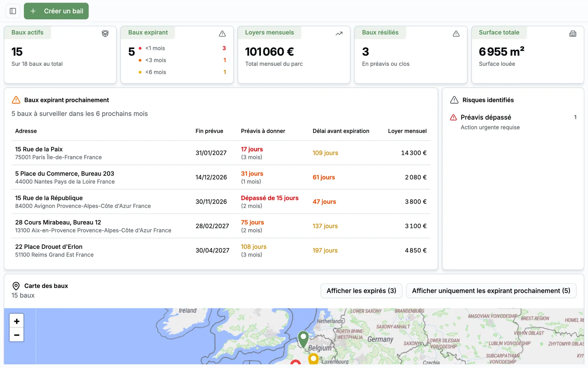This screenshot has height=368, width=588.
Task: Click the Délai avant expiration column header
Action: point(341,131)
